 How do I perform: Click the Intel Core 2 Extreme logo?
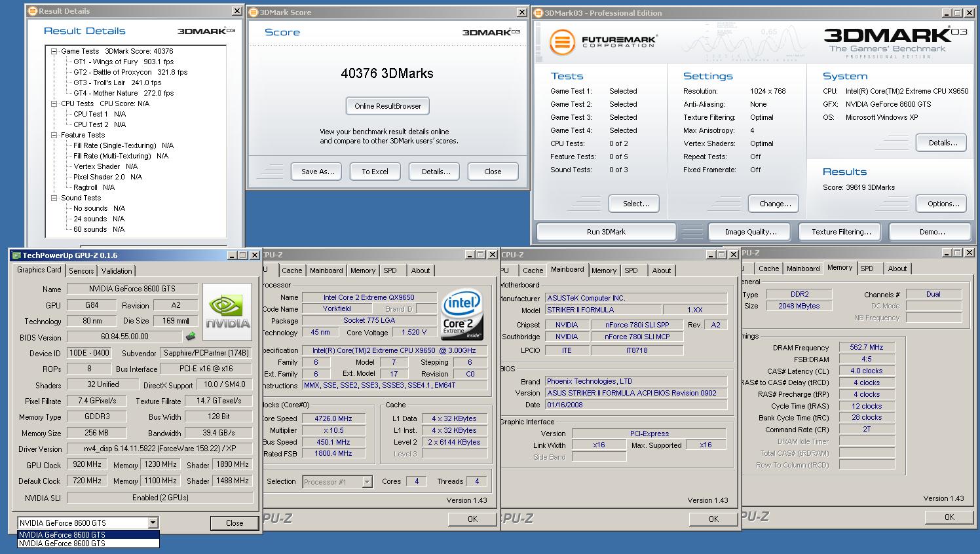[462, 314]
